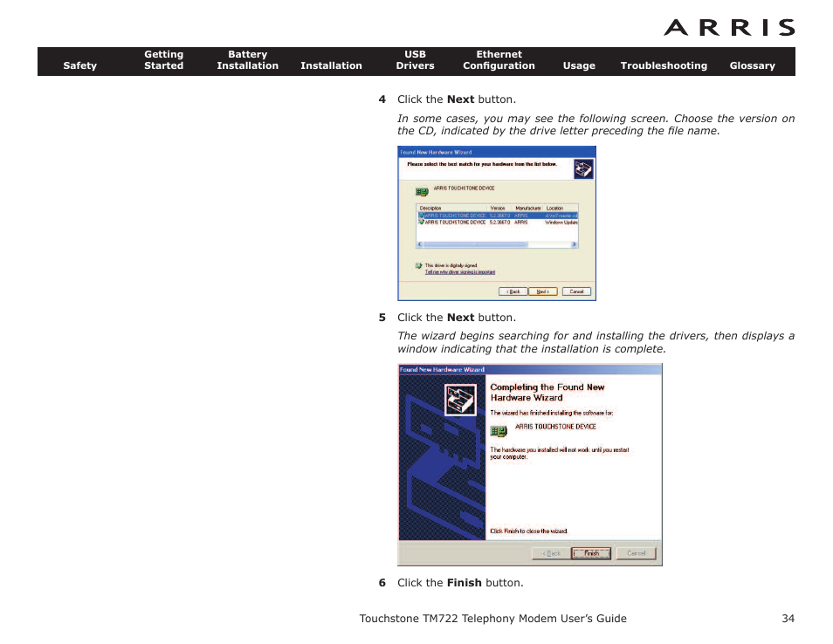Click the driver list scrollbar's right arrow
This screenshot has height=644, width=833.
click(575, 244)
